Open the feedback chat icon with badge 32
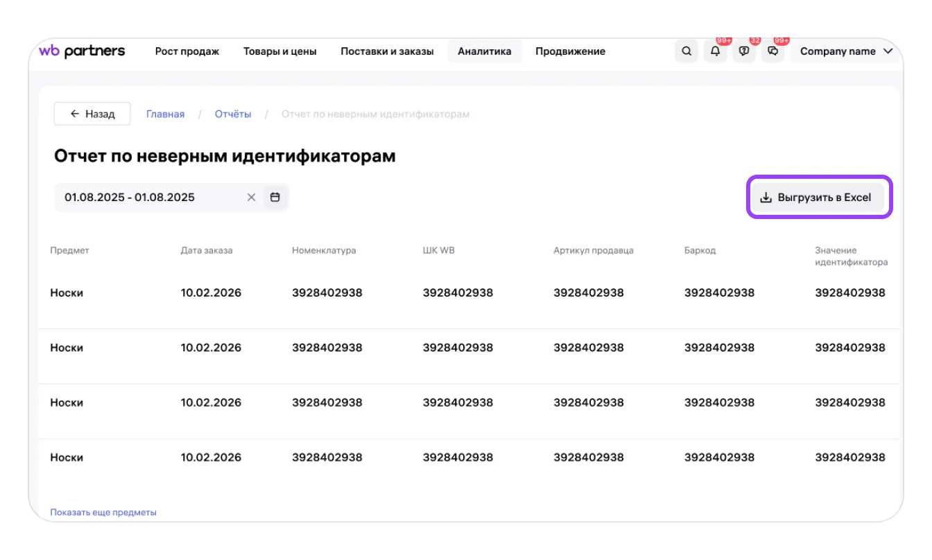Viewport: 932px width, 560px height. coord(744,51)
